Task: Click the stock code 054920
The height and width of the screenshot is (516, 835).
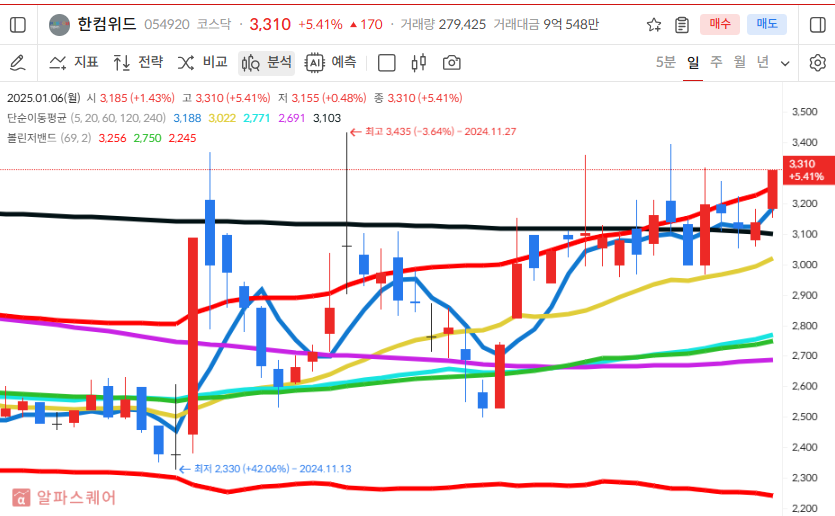Action: point(167,24)
